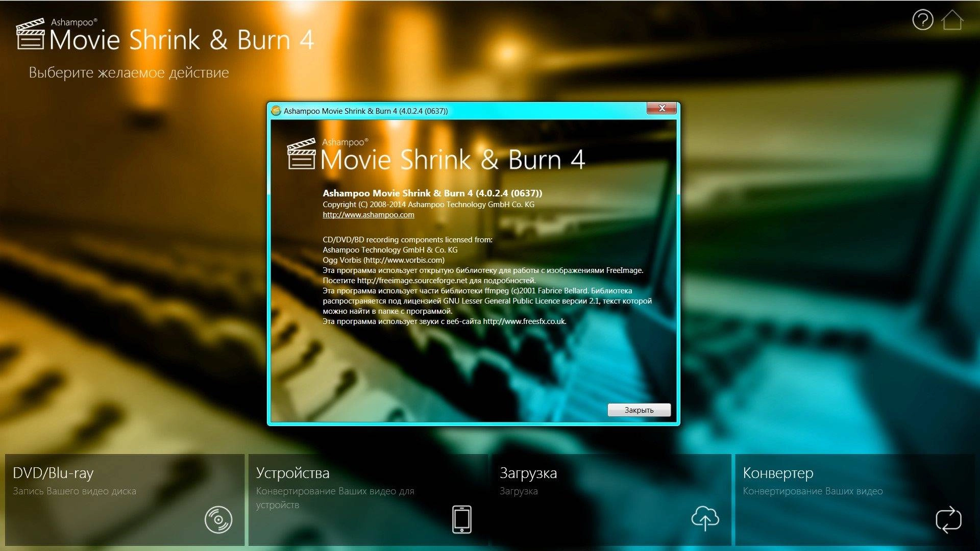The width and height of the screenshot is (980, 551).
Task: Go to the home screen icon
Action: (952, 20)
